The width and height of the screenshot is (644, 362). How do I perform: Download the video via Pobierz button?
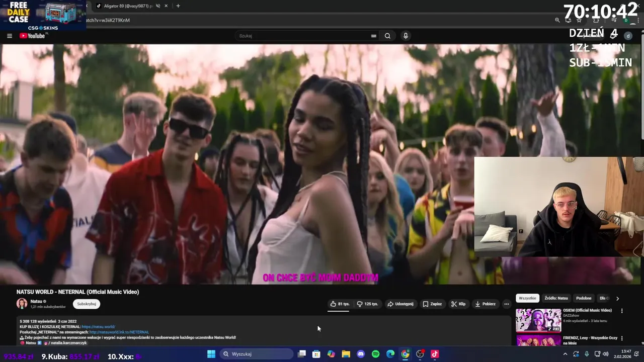pos(486,304)
